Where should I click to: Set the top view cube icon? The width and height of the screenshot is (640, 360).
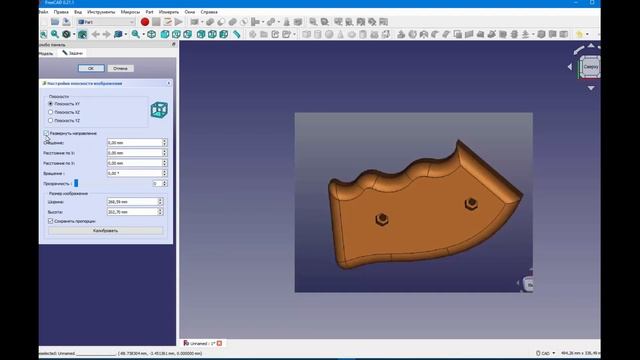coord(176,34)
